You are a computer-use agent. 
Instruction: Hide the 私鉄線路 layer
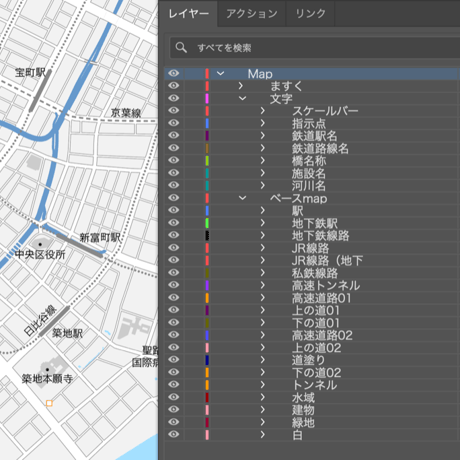[x=174, y=273]
